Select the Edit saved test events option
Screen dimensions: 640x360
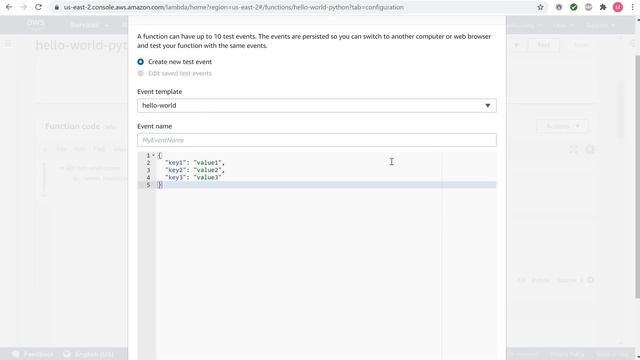(140, 73)
